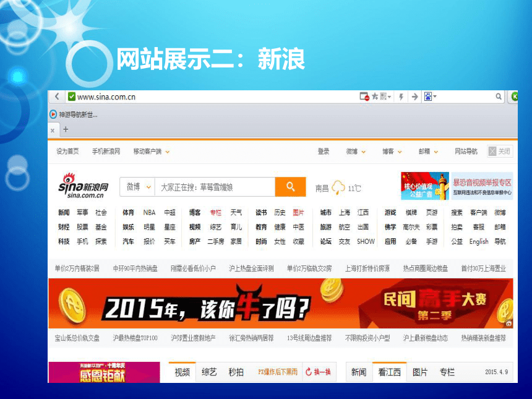Screen dimensions: 532x399
Task: Click the 关闭 close button on top bar
Action: coord(499,152)
